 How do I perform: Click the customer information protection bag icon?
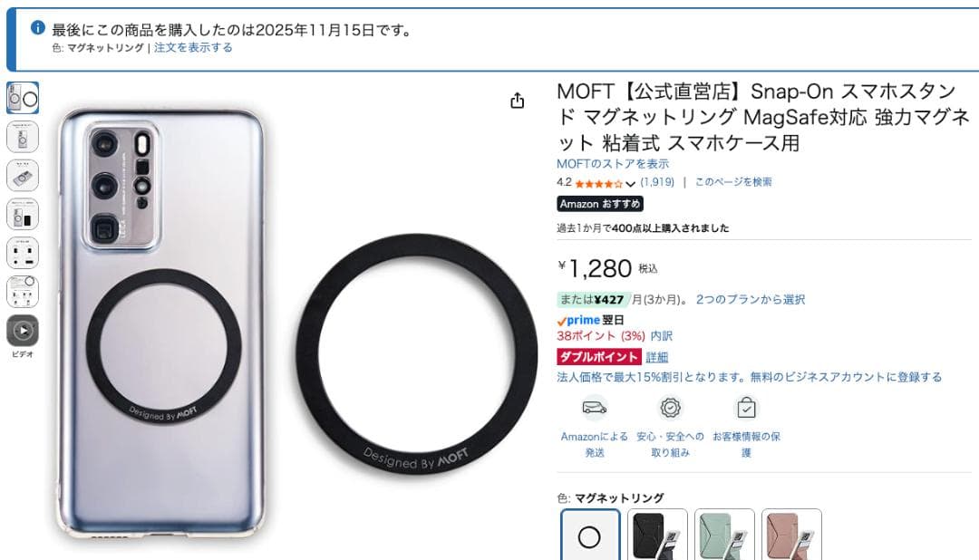pyautogui.click(x=746, y=409)
